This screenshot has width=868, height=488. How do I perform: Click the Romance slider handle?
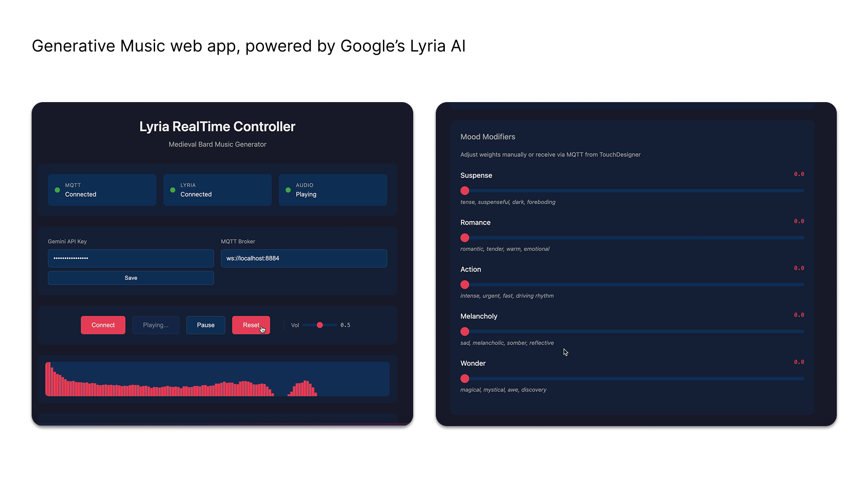[x=465, y=238]
